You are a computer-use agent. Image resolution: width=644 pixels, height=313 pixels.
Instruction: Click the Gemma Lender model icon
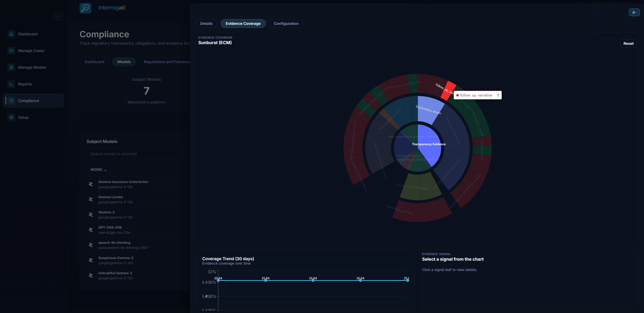(91, 199)
